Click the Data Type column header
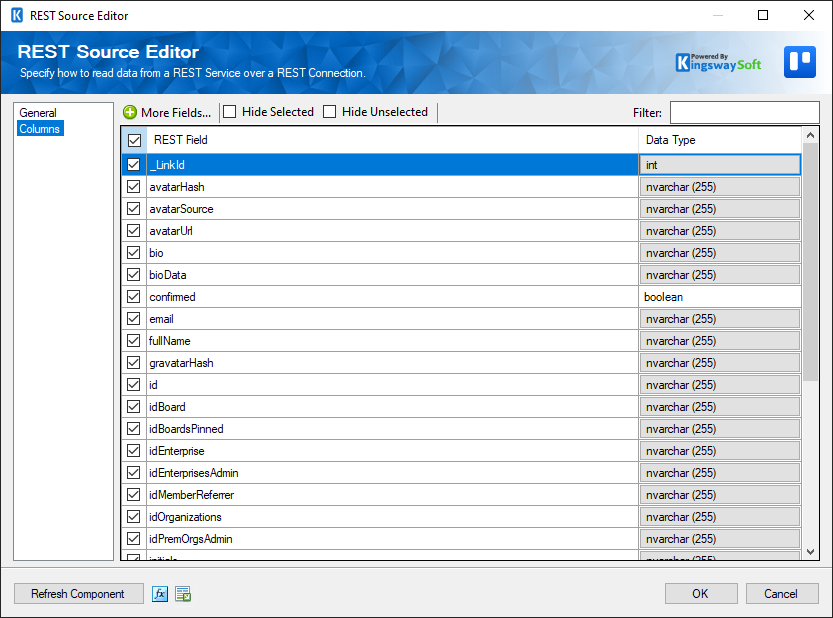Screen dimensions: 833x618 pyautogui.click(x=720, y=140)
